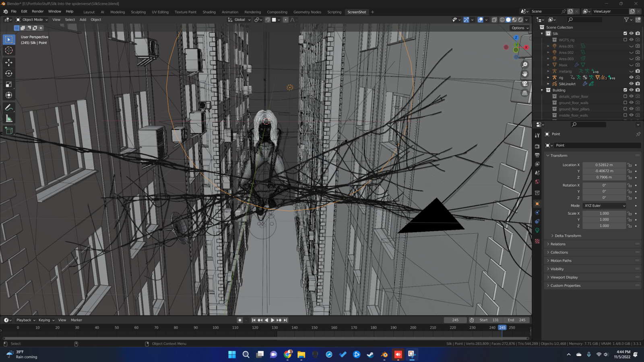Select the Rotate tool
The image size is (644, 362).
click(8, 73)
